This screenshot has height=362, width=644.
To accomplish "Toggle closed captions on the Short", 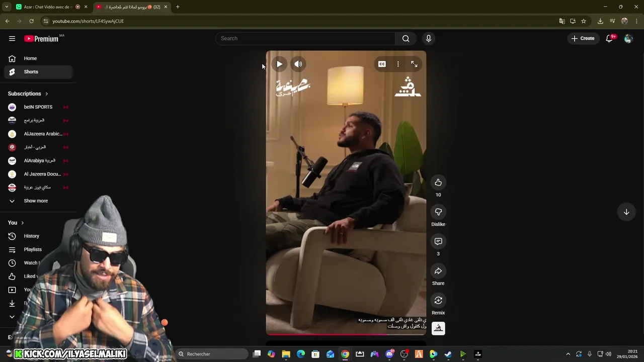I will (x=382, y=64).
